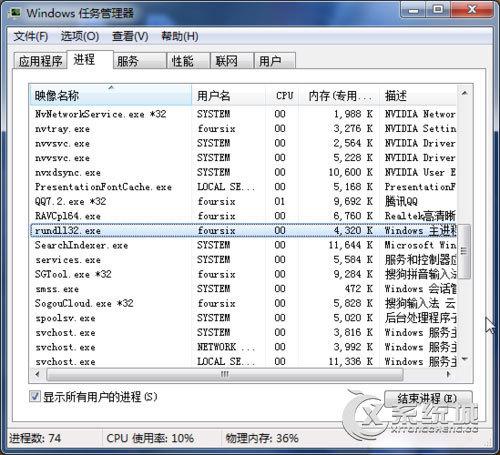Select the services.exe process

[243, 260]
